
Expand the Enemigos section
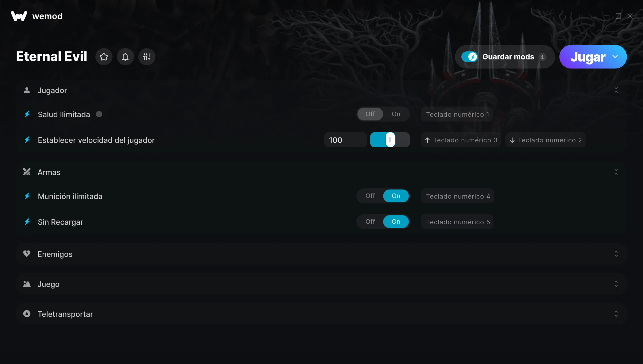(616, 254)
